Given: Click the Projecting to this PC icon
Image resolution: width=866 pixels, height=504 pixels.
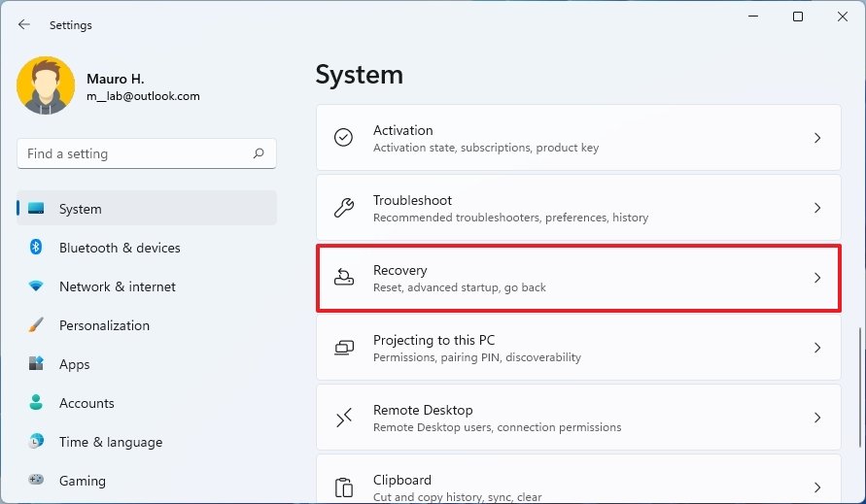Looking at the screenshot, I should pyautogui.click(x=343, y=348).
